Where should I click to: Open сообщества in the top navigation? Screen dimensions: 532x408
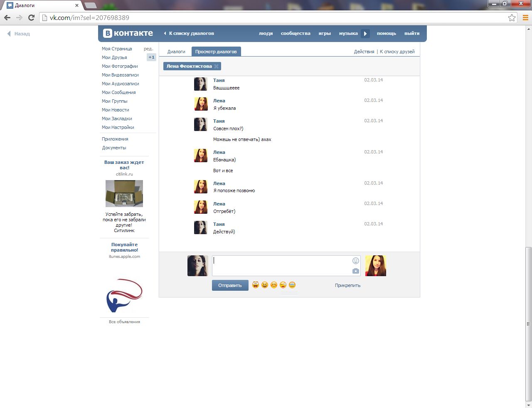[x=296, y=33]
